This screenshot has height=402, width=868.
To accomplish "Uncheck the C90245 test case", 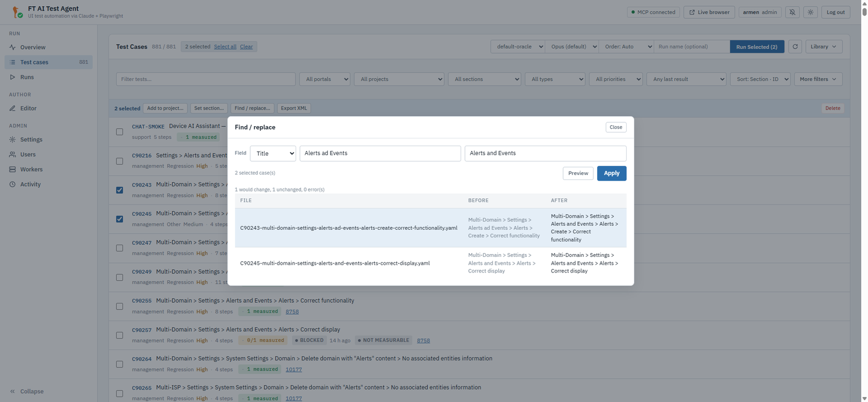I will (120, 219).
